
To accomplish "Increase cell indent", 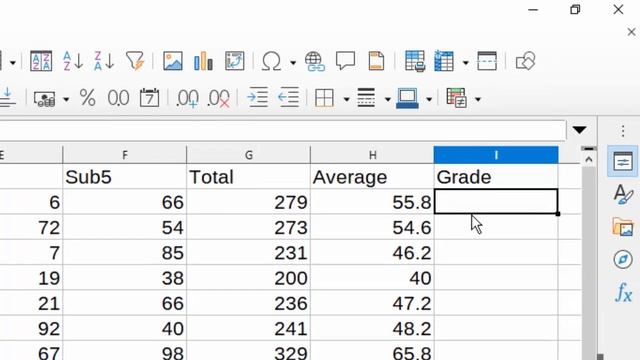I will 258,98.
